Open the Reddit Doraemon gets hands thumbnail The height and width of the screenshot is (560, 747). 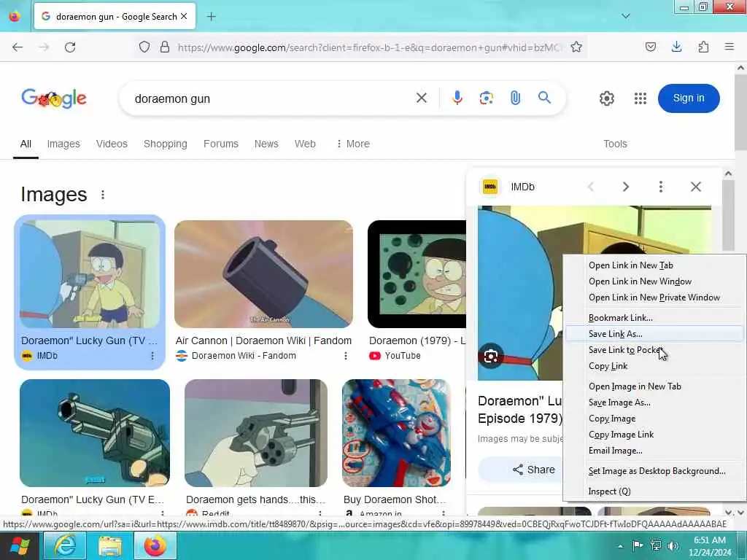[x=256, y=433]
